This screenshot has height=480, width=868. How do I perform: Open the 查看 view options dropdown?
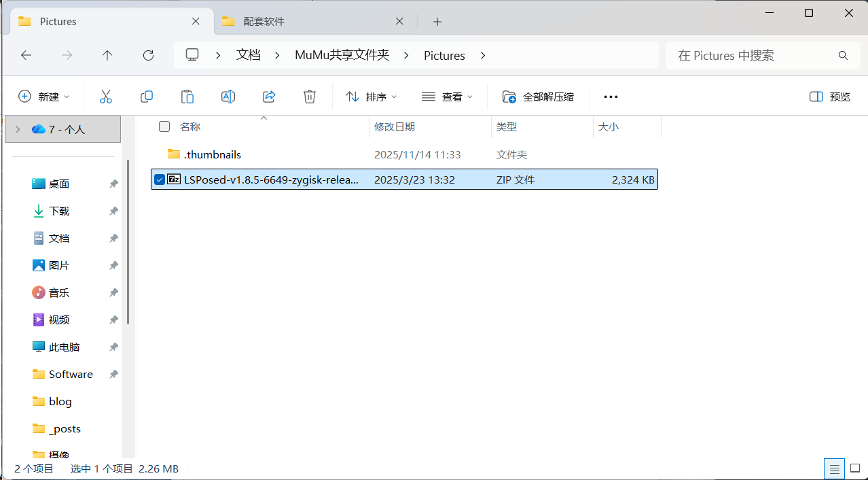447,96
